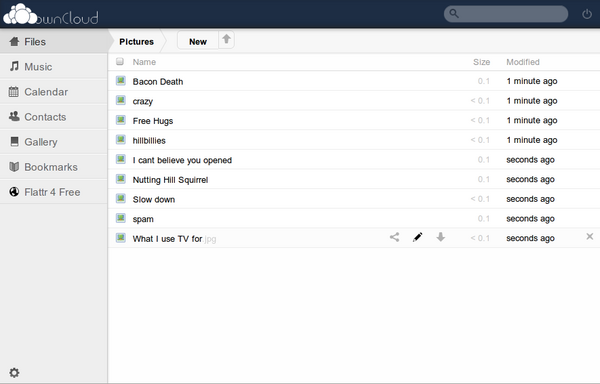Open Bookmarks in the sidebar
The height and width of the screenshot is (384, 600).
coord(54,167)
